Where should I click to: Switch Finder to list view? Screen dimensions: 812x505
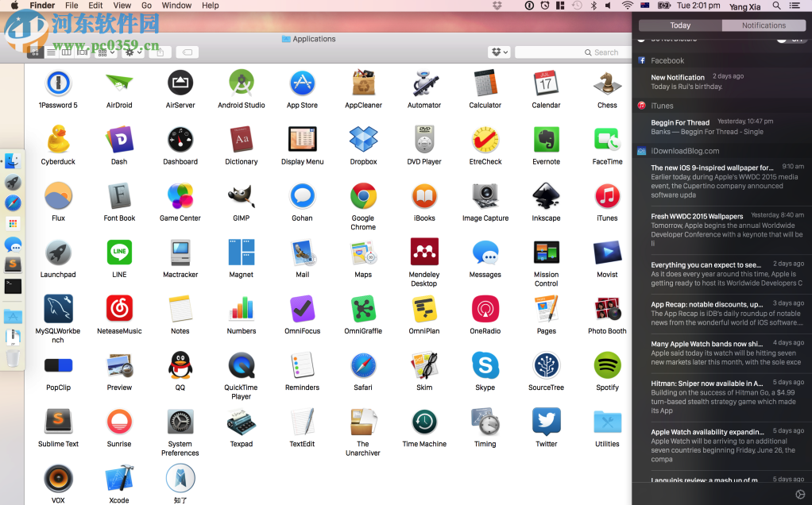(51, 52)
